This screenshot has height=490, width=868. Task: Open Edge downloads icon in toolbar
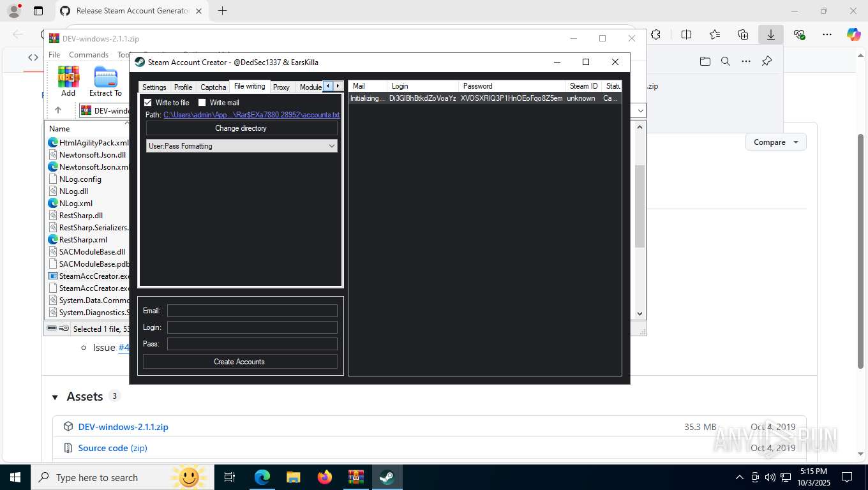771,35
